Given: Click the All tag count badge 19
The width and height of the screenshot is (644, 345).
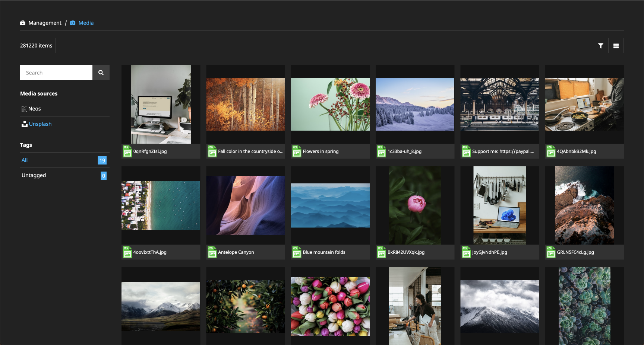Looking at the screenshot, I should [x=102, y=160].
